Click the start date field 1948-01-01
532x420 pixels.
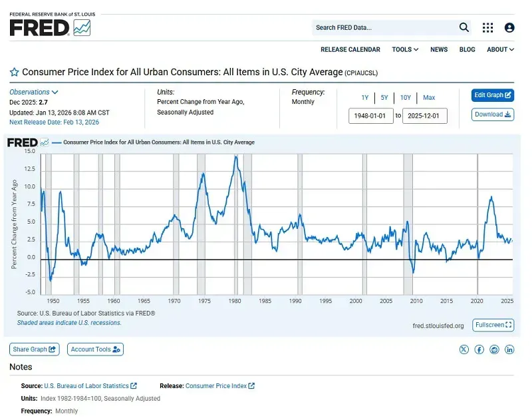[371, 116]
